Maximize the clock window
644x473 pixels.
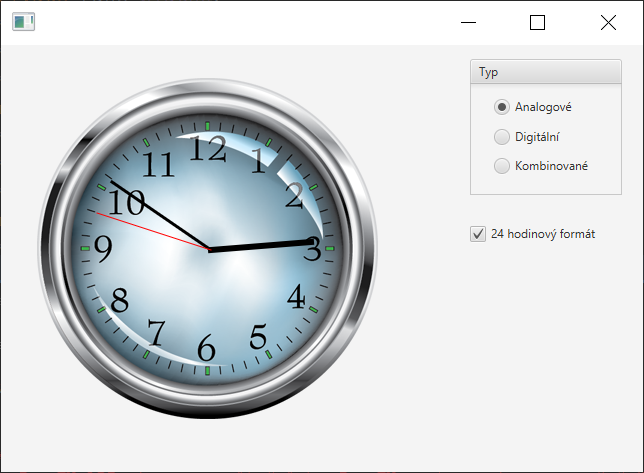point(537,22)
